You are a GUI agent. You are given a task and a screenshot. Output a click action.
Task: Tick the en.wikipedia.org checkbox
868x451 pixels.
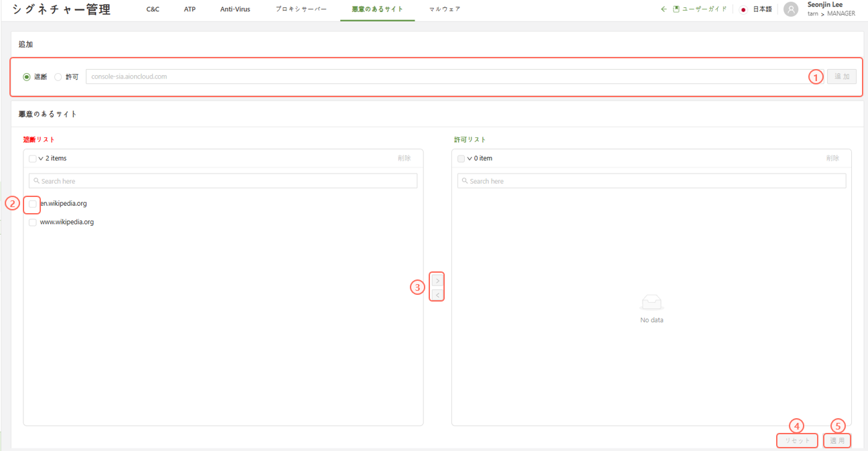tap(32, 204)
